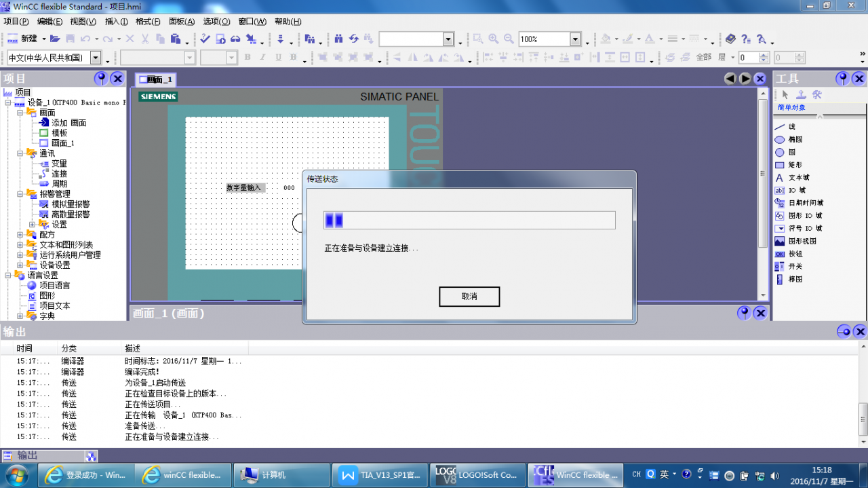868x488 pixels.
Task: Select 连接 connections in project tree
Action: tap(59, 174)
